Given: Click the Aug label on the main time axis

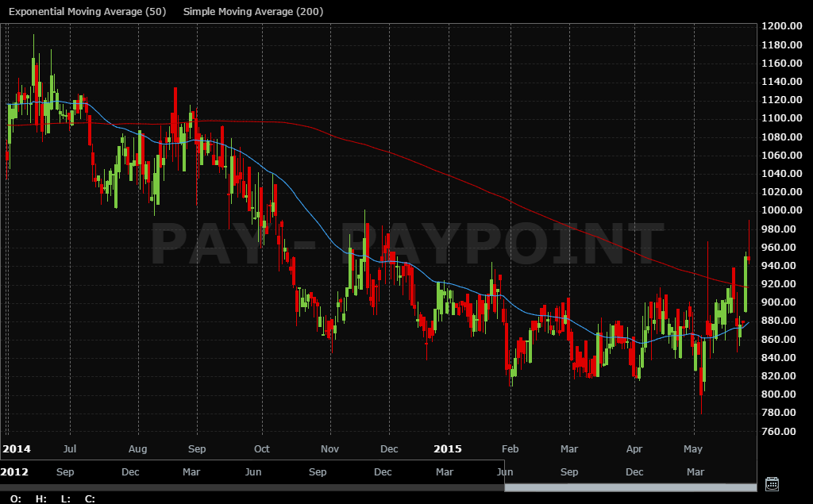Looking at the screenshot, I should (x=137, y=448).
